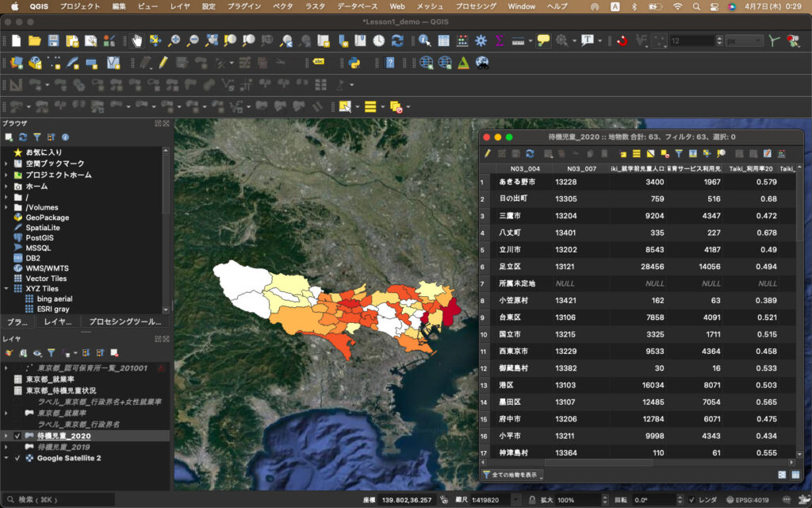Image resolution: width=812 pixels, height=508 pixels.
Task: Expand the 空間ブックマーク browser item
Action: point(6,163)
